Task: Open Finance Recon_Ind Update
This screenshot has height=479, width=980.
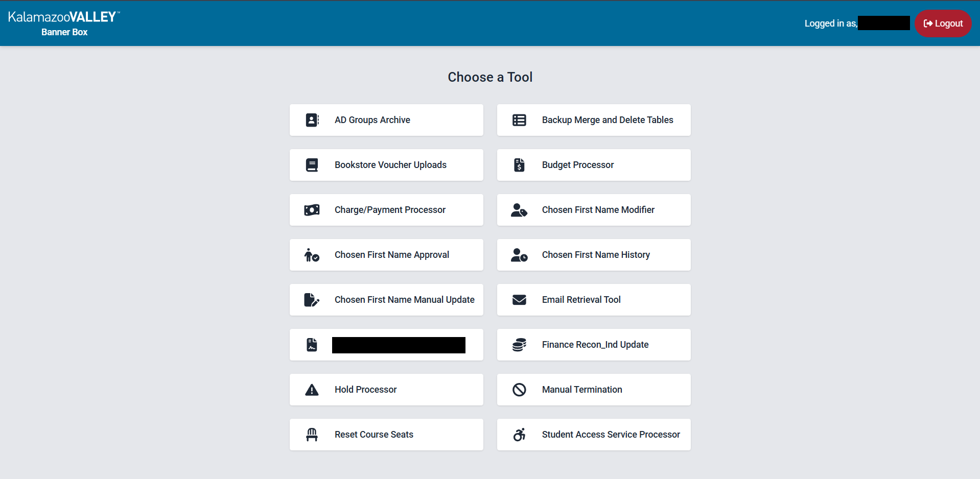Action: click(x=594, y=345)
